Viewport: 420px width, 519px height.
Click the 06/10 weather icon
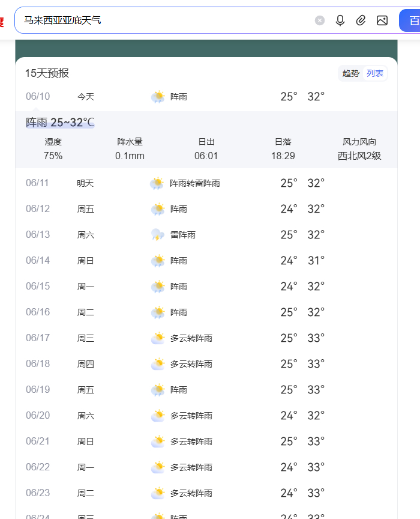coord(158,97)
